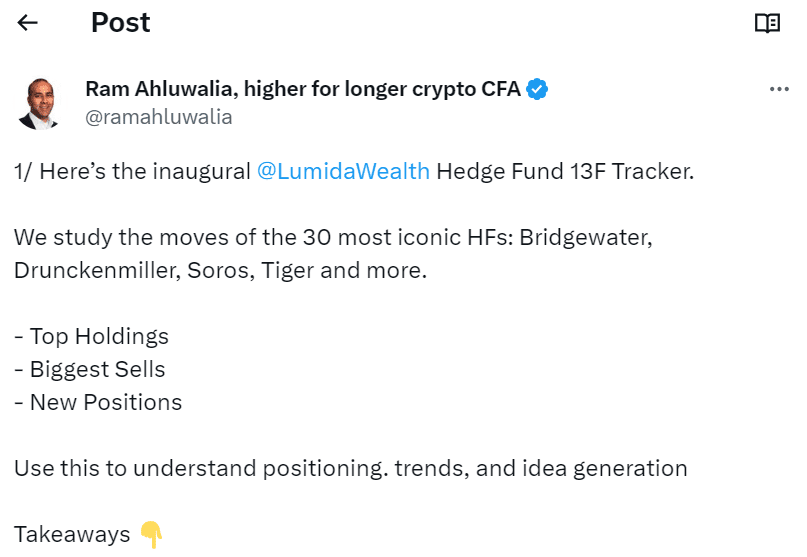
Task: Click the pointing-down hand emoji
Action: 150,535
